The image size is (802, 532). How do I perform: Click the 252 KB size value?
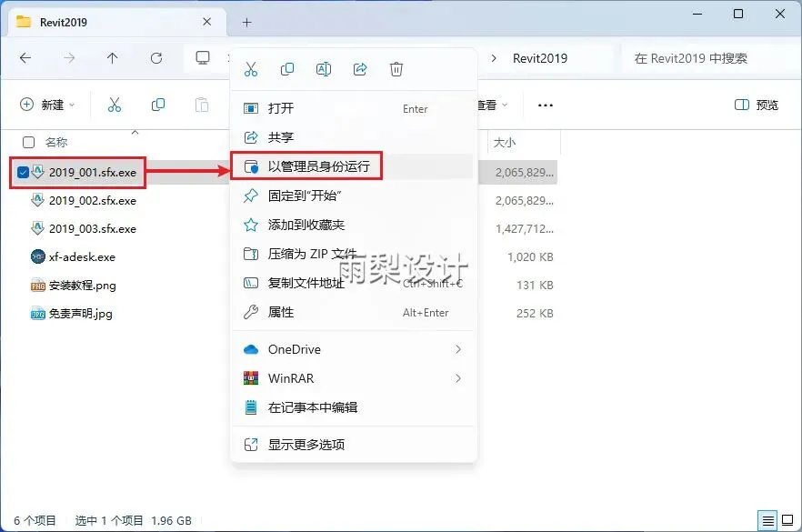tap(535, 313)
